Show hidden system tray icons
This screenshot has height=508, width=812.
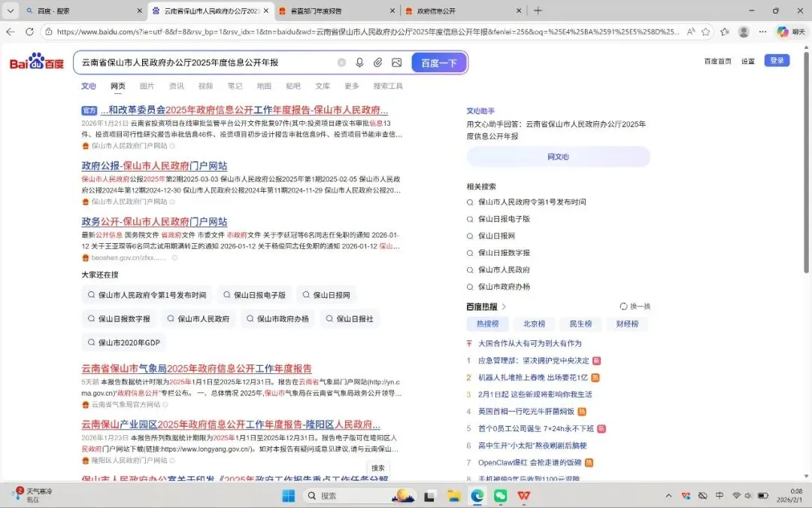(668, 496)
